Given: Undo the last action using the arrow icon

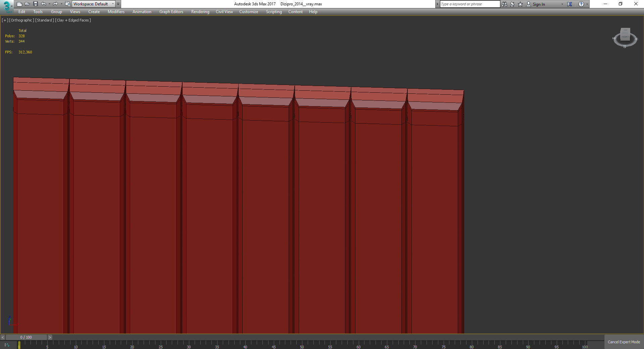Looking at the screenshot, I should [x=44, y=4].
